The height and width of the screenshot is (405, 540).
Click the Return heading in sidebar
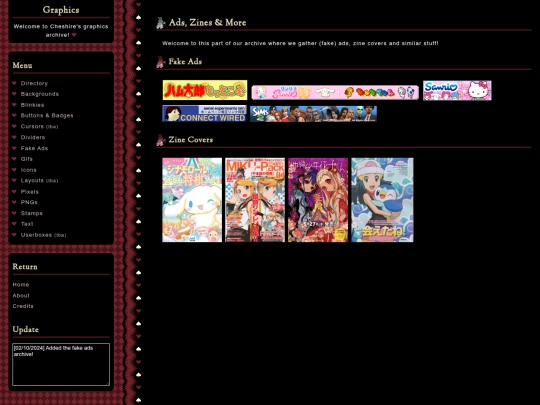25,267
